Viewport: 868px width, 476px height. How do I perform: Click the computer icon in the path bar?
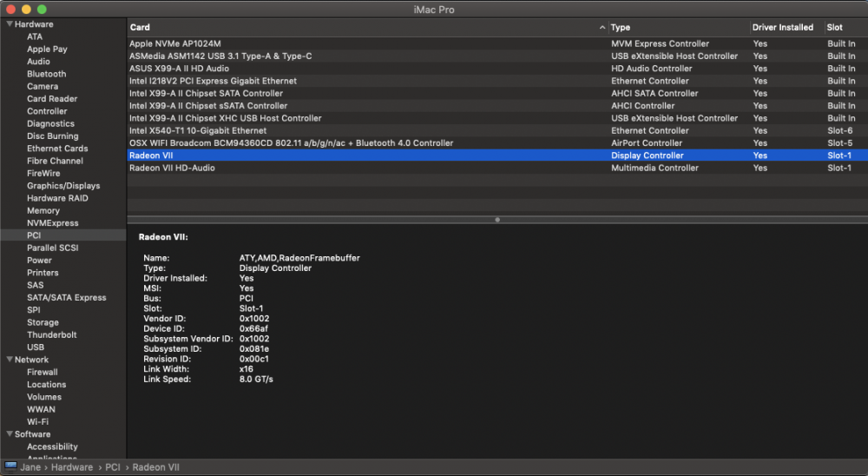point(10,466)
